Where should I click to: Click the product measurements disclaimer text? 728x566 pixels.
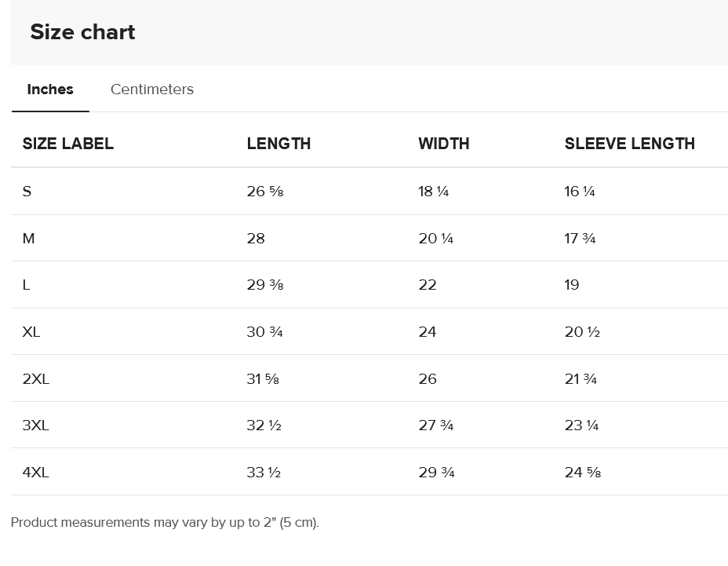(x=165, y=523)
